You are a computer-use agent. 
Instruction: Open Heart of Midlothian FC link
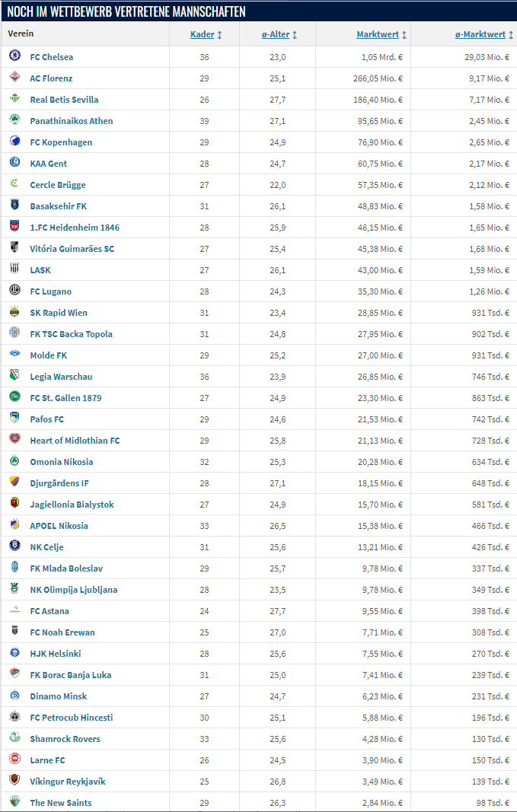click(75, 440)
